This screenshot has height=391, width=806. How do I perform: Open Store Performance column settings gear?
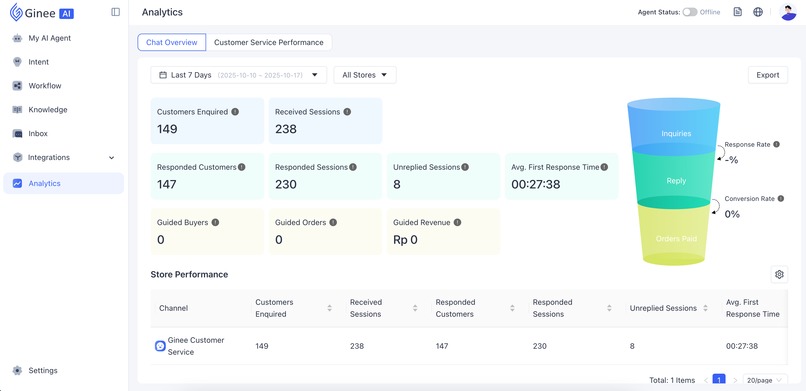pos(779,274)
